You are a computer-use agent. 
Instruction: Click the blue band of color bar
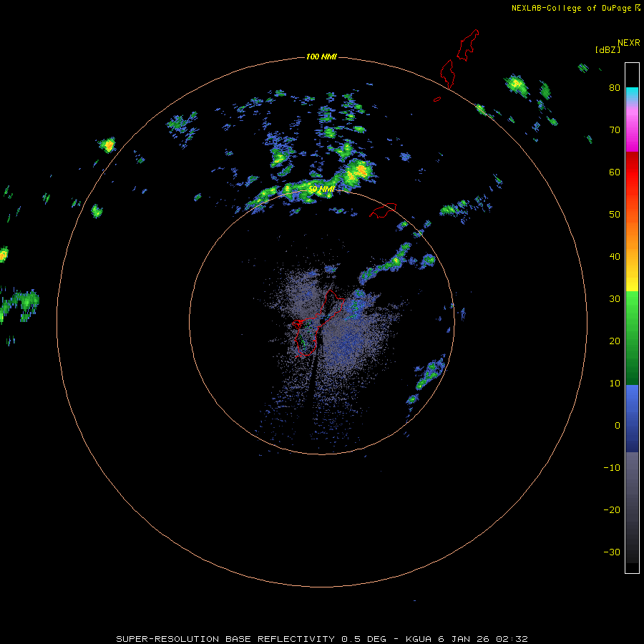point(632,418)
